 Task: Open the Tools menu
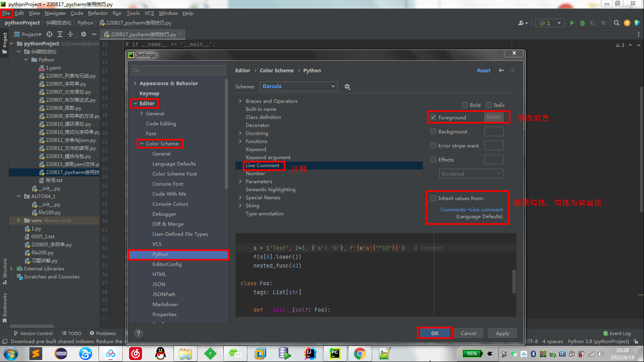click(133, 13)
